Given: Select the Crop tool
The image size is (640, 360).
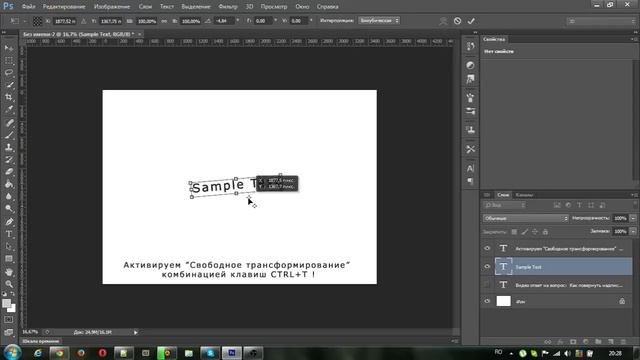Looking at the screenshot, I should (x=9, y=97).
